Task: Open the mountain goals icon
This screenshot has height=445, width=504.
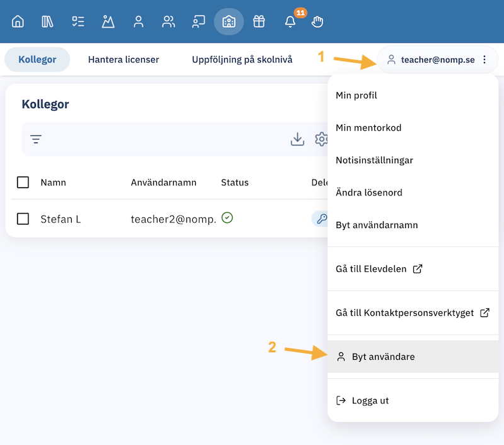Action: 108,22
